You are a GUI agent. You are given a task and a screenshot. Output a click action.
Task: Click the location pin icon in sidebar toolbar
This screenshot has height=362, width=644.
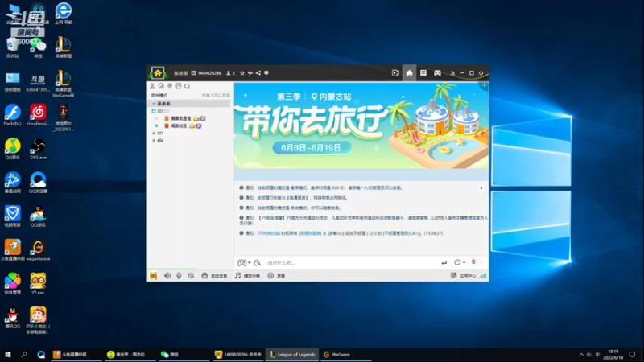pos(170,86)
